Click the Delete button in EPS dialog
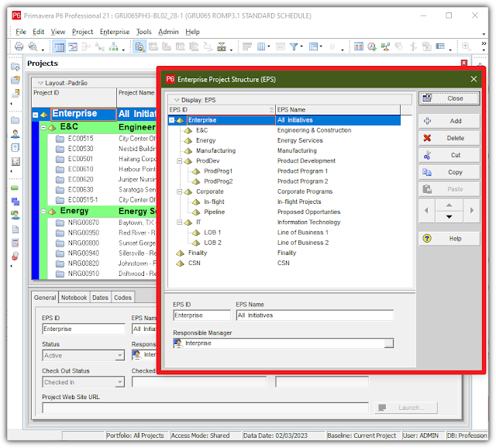Screen dimensions: 496x448 tap(449, 138)
